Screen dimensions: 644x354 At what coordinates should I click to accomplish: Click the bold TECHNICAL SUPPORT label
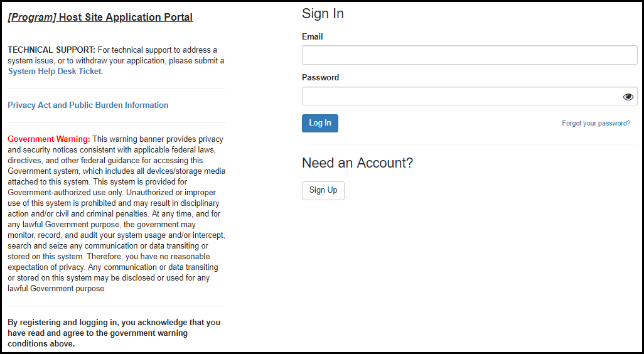(x=51, y=50)
